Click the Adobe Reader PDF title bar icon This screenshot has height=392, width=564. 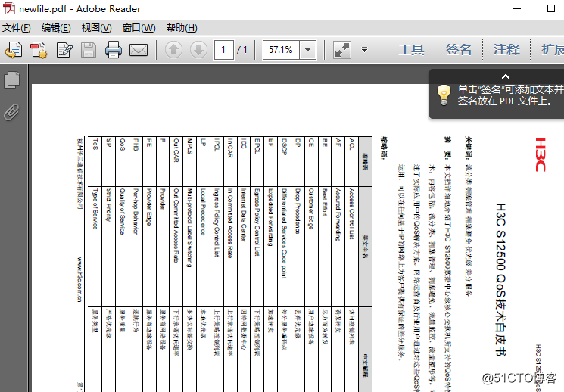pyautogui.click(x=9, y=8)
